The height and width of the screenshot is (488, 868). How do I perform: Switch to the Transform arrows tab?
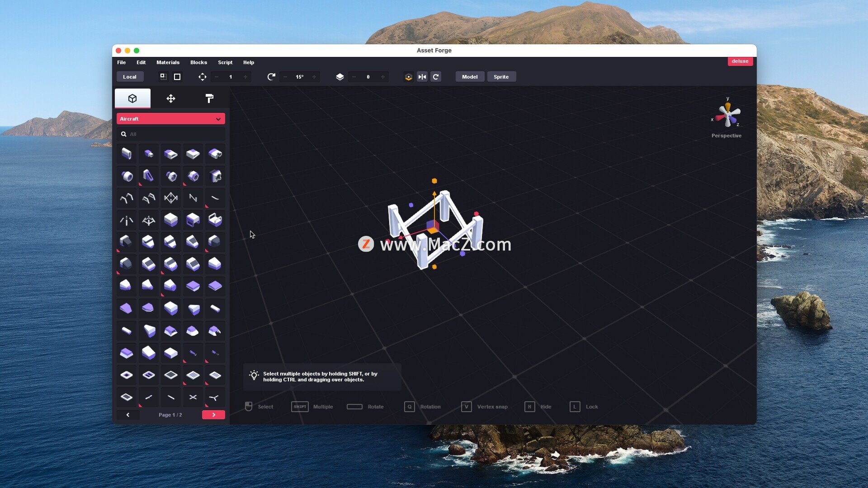(171, 99)
